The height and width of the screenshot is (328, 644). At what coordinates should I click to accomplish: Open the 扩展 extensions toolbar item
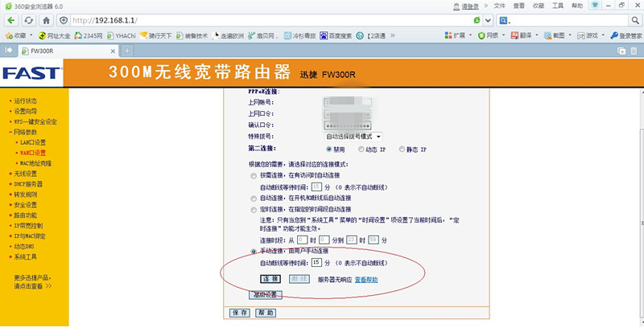point(455,35)
